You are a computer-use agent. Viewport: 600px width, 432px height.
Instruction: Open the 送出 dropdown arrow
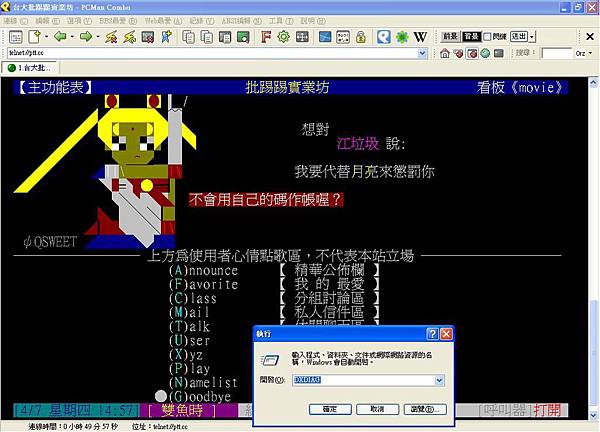[x=532, y=37]
